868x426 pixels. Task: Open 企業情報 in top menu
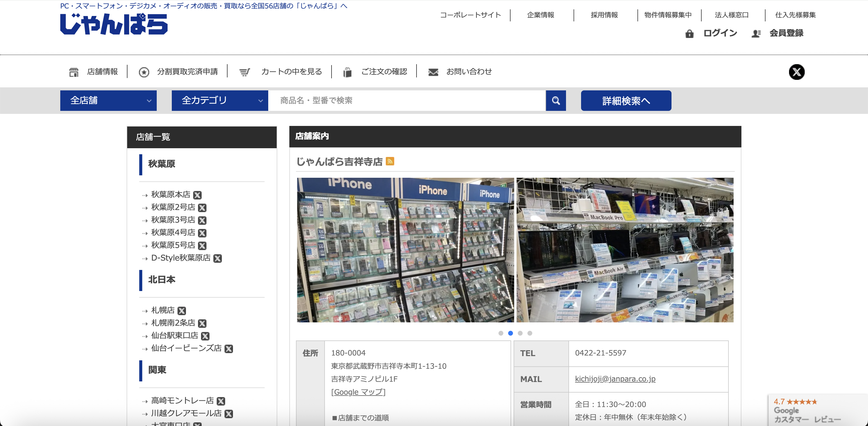click(x=540, y=15)
